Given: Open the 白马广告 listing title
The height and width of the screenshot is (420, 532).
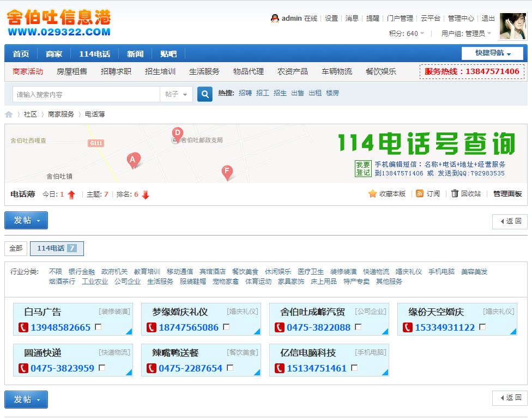Looking at the screenshot, I should pos(43,312).
